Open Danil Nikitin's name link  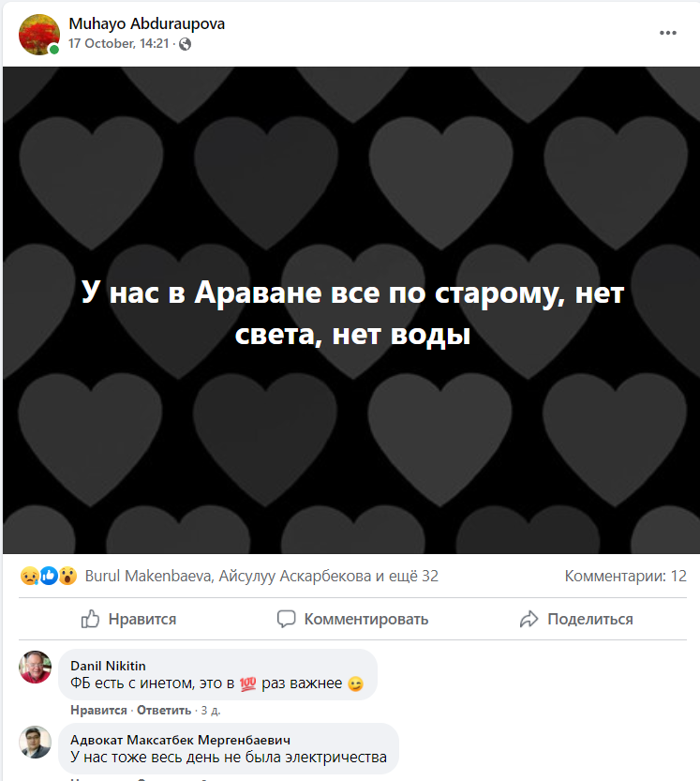[108, 666]
